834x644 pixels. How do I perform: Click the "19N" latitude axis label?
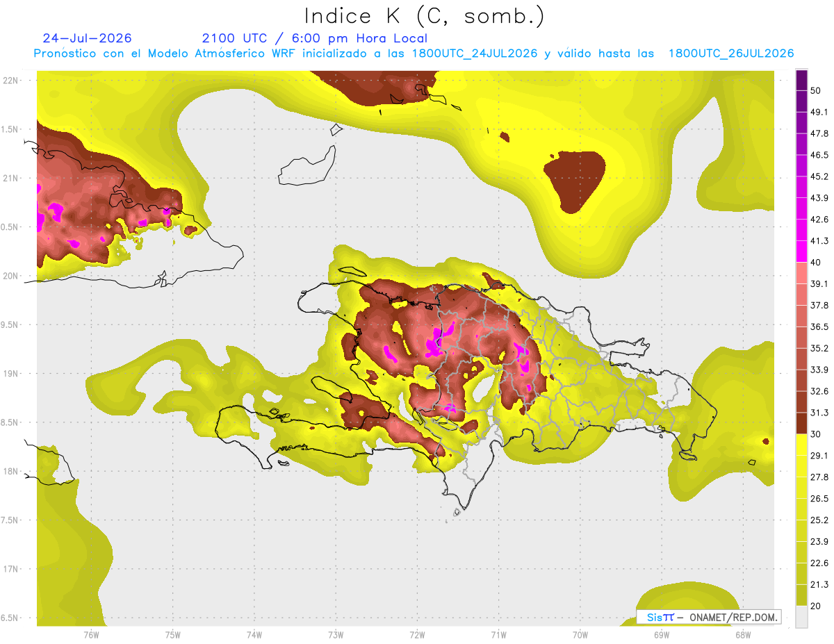click(x=10, y=373)
